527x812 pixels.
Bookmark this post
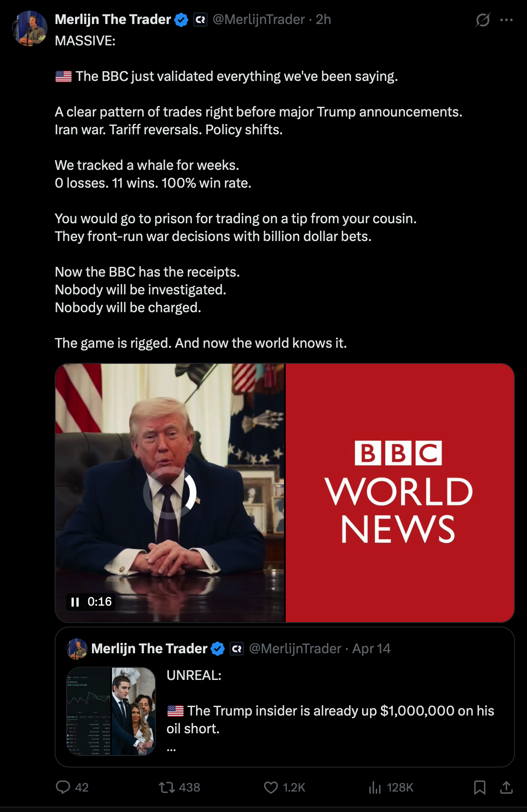pyautogui.click(x=479, y=788)
